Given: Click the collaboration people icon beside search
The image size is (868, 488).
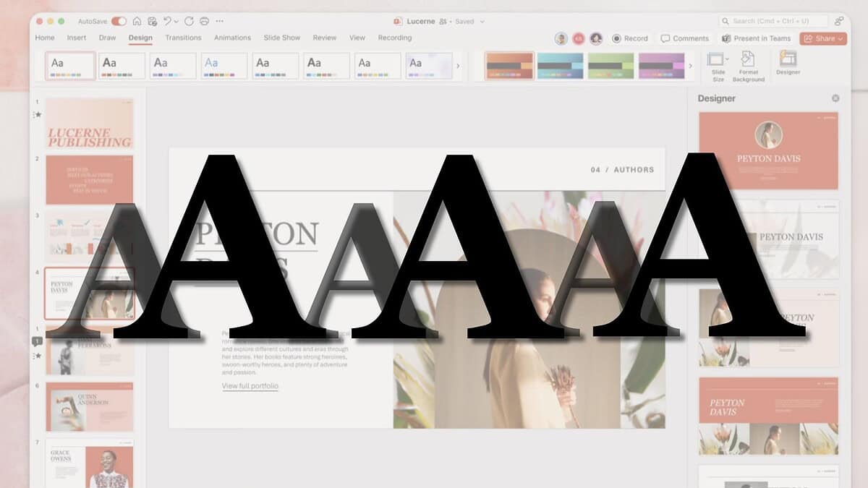Looking at the screenshot, I should 839,22.
